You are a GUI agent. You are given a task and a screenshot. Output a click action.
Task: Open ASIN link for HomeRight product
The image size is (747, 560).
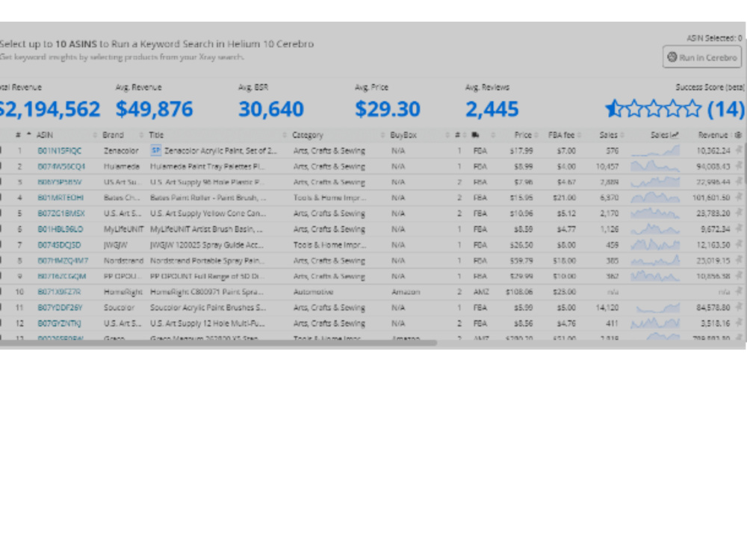(x=59, y=292)
